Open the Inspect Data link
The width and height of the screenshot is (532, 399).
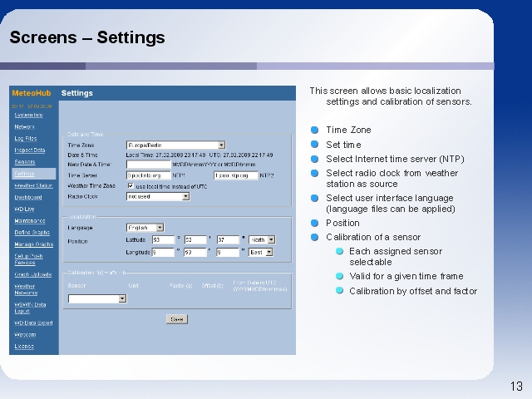[30, 150]
